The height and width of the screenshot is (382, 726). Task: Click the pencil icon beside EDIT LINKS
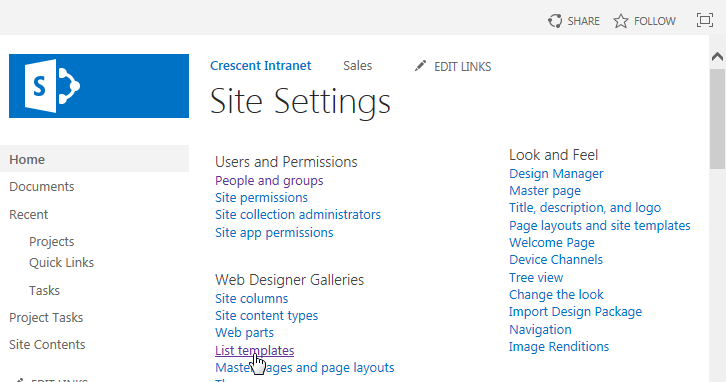click(x=420, y=66)
